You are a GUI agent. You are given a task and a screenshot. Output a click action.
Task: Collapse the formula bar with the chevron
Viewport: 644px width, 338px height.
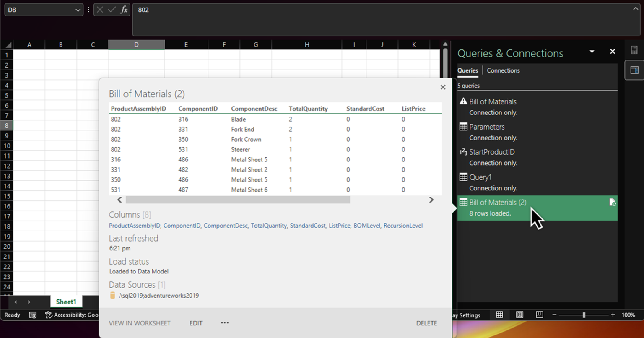635,9
